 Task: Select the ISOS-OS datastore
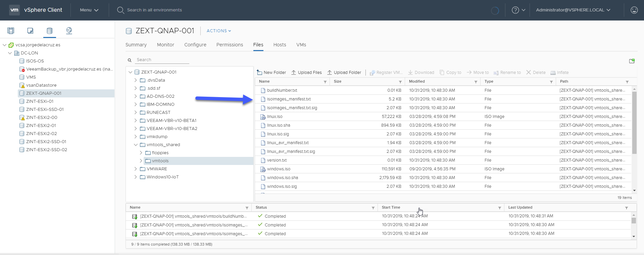pyautogui.click(x=35, y=61)
